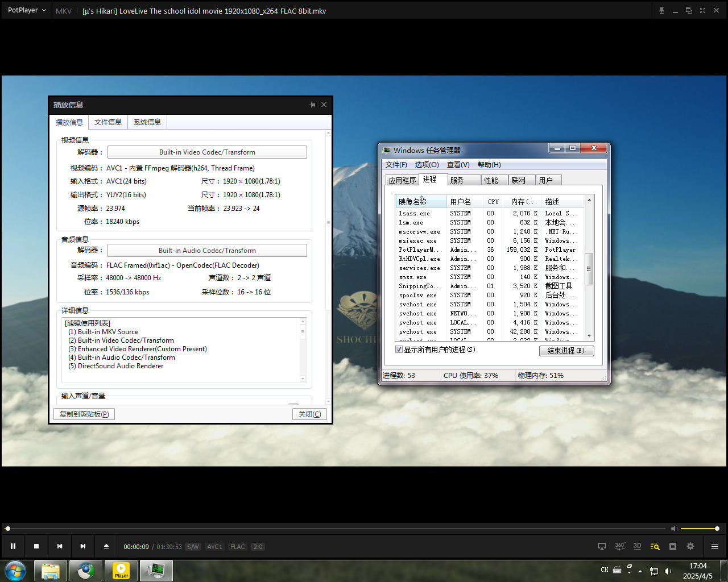Click the 结束进程 button
Screen dimensions: 728x582
pos(566,351)
